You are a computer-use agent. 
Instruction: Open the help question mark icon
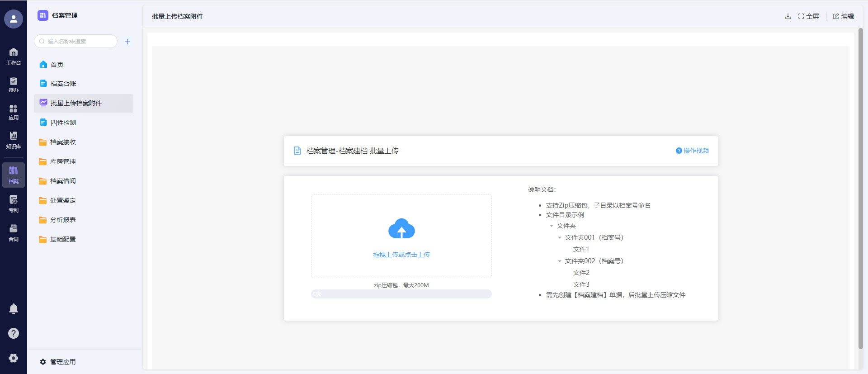pyautogui.click(x=14, y=333)
